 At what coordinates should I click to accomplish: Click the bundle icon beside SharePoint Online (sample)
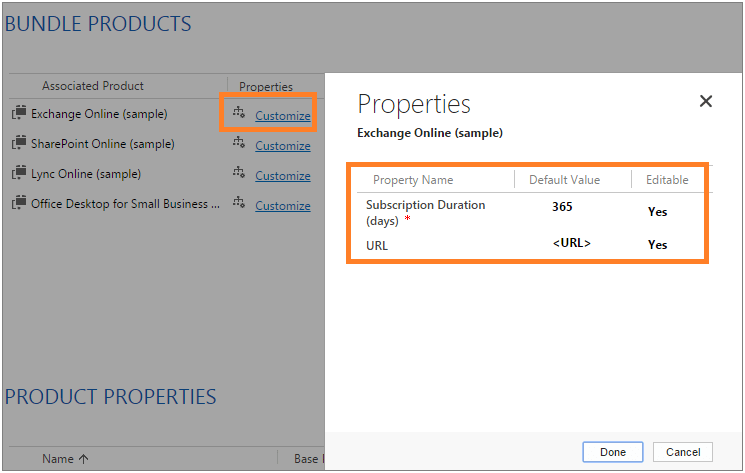19,142
